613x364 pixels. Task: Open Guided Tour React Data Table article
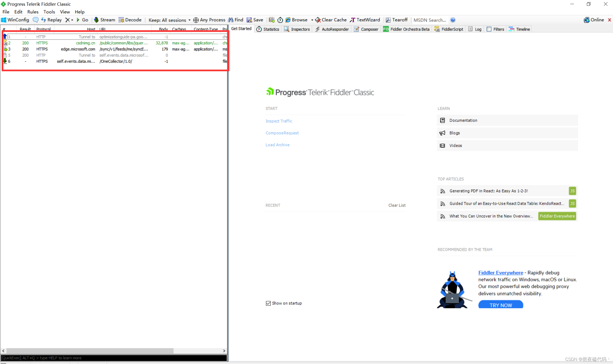point(507,203)
